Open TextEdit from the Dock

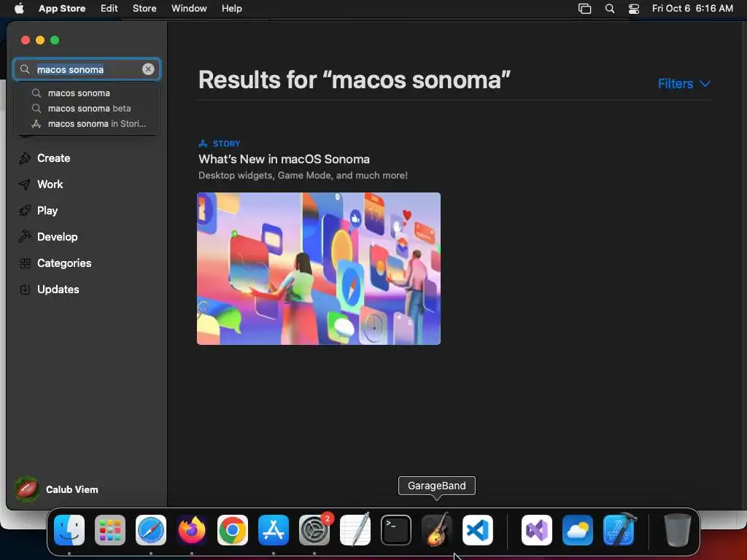(x=355, y=529)
